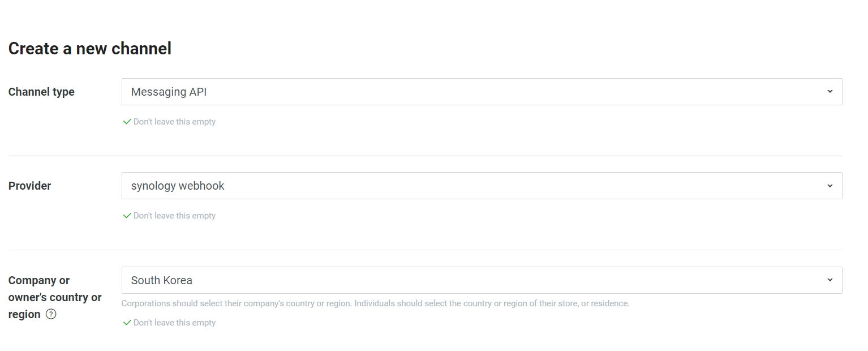Viewport: 868px width, 351px height.
Task: Click validation message below Provider
Action: (174, 216)
